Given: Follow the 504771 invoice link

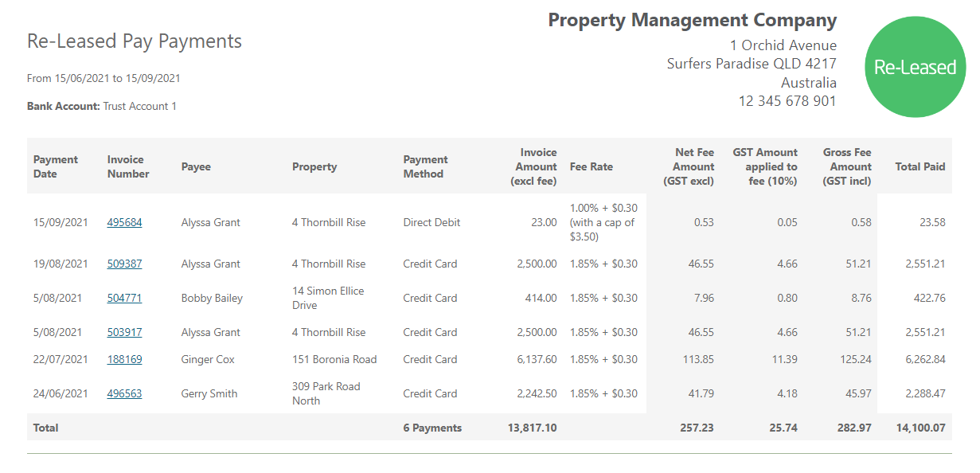Looking at the screenshot, I should (x=124, y=298).
